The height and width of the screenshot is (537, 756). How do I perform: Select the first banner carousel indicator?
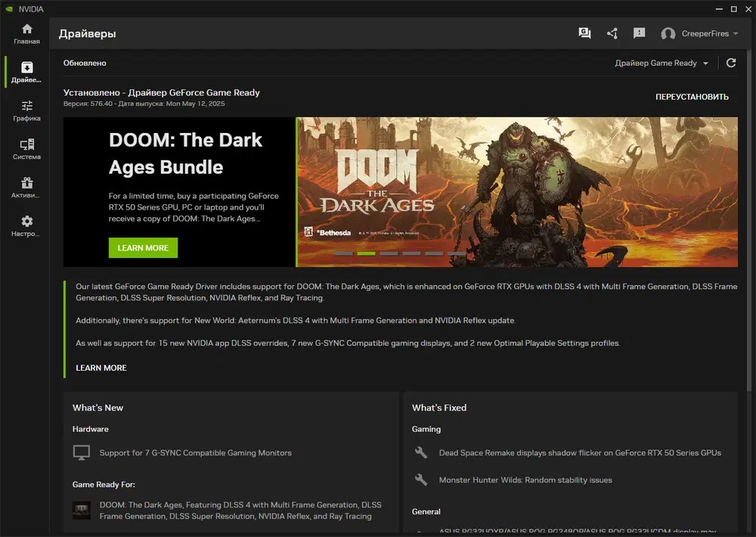343,253
